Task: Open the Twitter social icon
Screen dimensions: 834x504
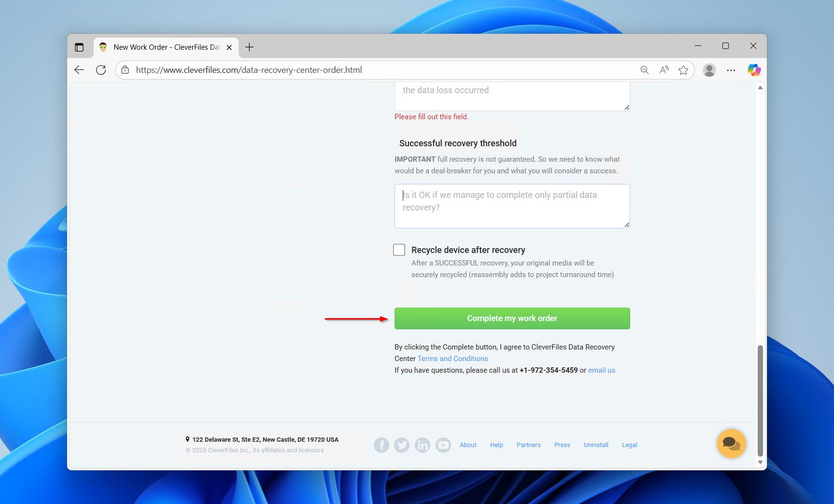Action: coord(402,445)
